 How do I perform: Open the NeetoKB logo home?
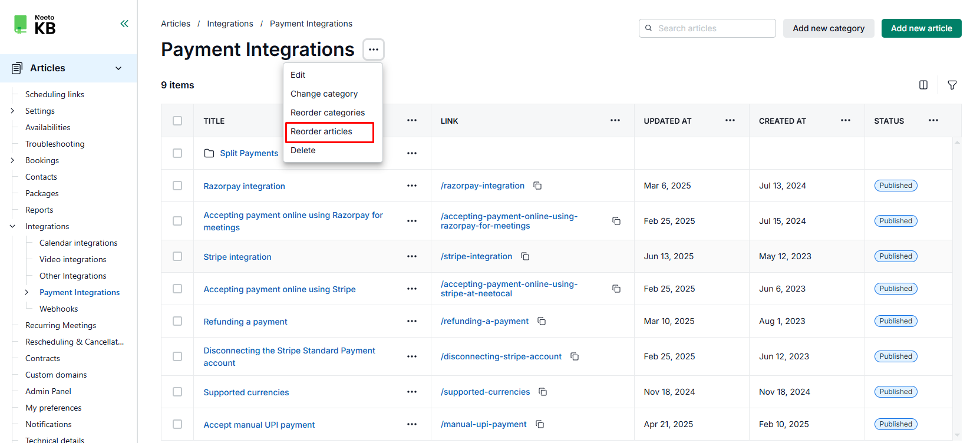pyautogui.click(x=35, y=25)
